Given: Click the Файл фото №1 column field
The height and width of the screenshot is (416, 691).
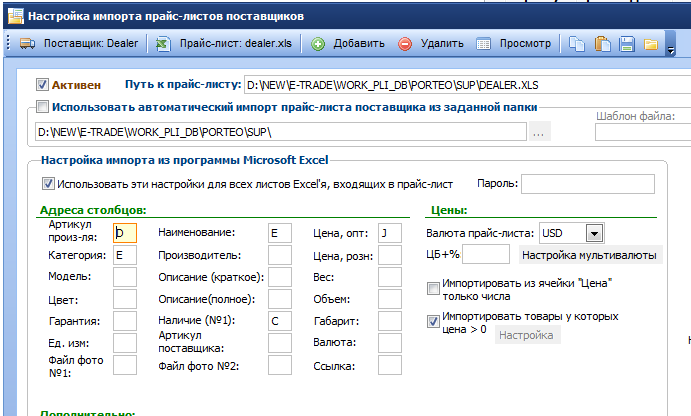Looking at the screenshot, I should tap(125, 365).
